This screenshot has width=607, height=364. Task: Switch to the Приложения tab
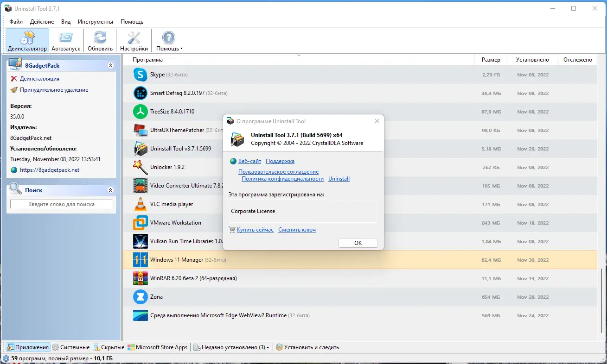(x=28, y=347)
